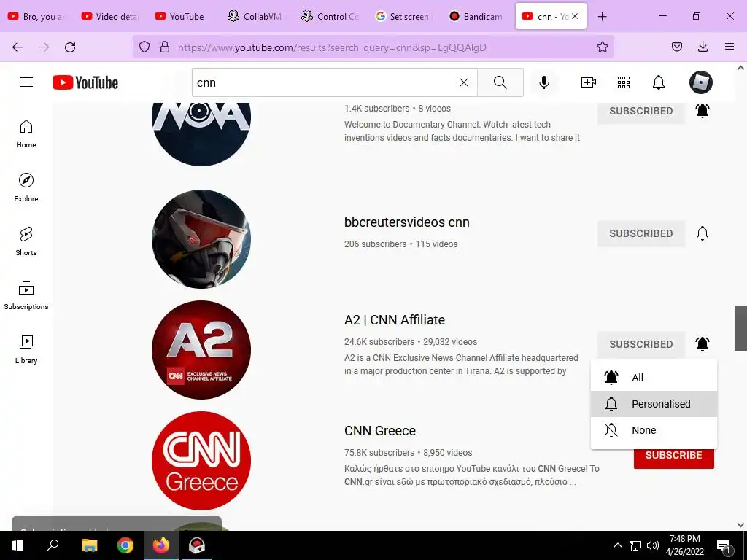Image resolution: width=747 pixels, height=560 pixels.
Task: Start voice search with the microphone
Action: click(x=543, y=82)
